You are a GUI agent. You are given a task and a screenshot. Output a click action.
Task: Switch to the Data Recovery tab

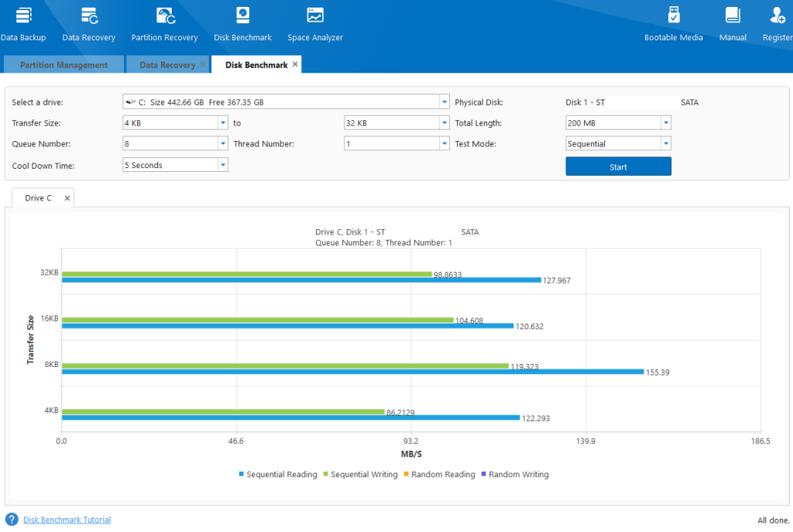[167, 65]
